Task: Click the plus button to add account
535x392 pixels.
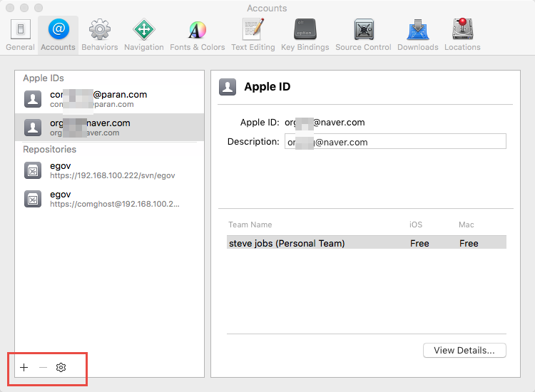Action: pyautogui.click(x=24, y=367)
